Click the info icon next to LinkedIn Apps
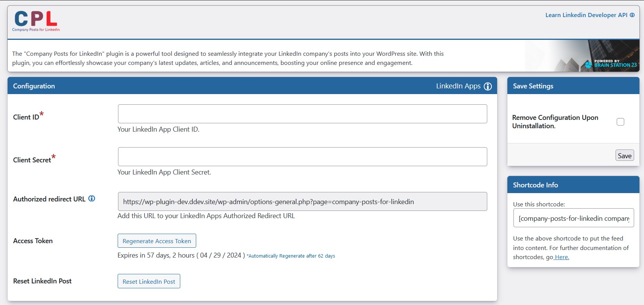644x305 pixels. 488,86
